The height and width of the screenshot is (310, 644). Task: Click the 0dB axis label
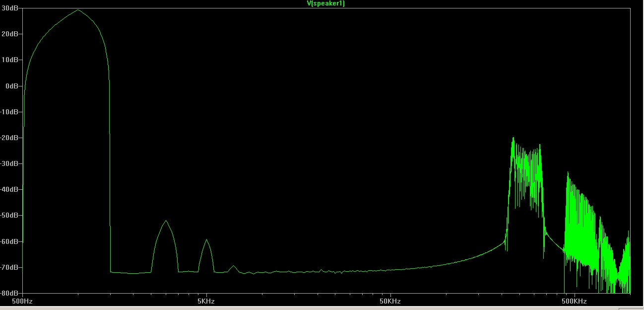pyautogui.click(x=13, y=85)
